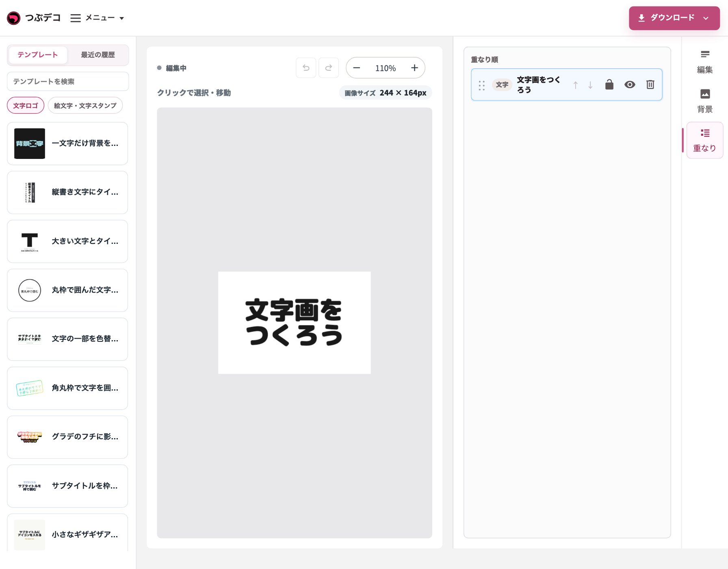
Task: Select the 文字ロゴ filter chip
Action: 26,105
